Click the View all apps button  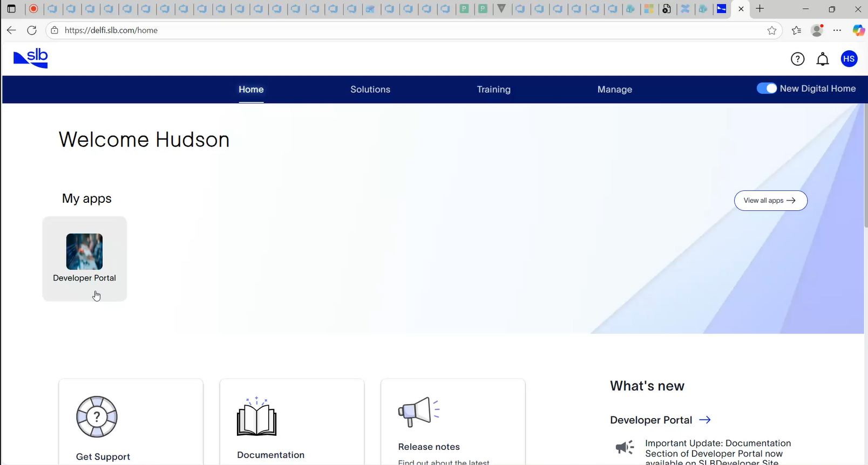coord(771,201)
